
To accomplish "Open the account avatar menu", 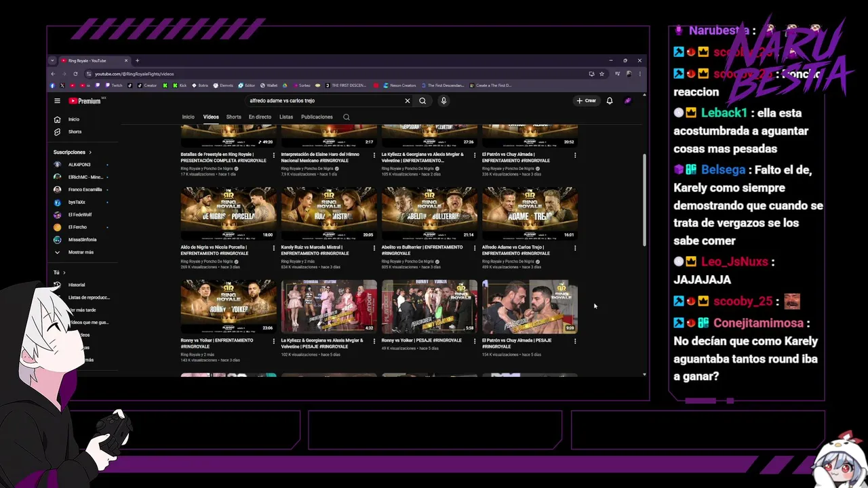I will (x=628, y=101).
